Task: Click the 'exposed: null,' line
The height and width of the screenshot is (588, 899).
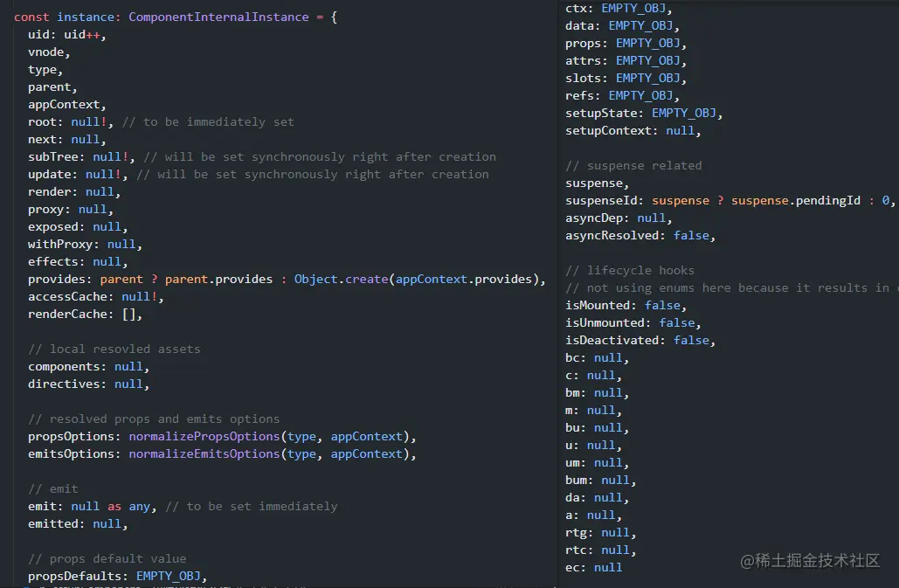Action: pyautogui.click(x=78, y=227)
